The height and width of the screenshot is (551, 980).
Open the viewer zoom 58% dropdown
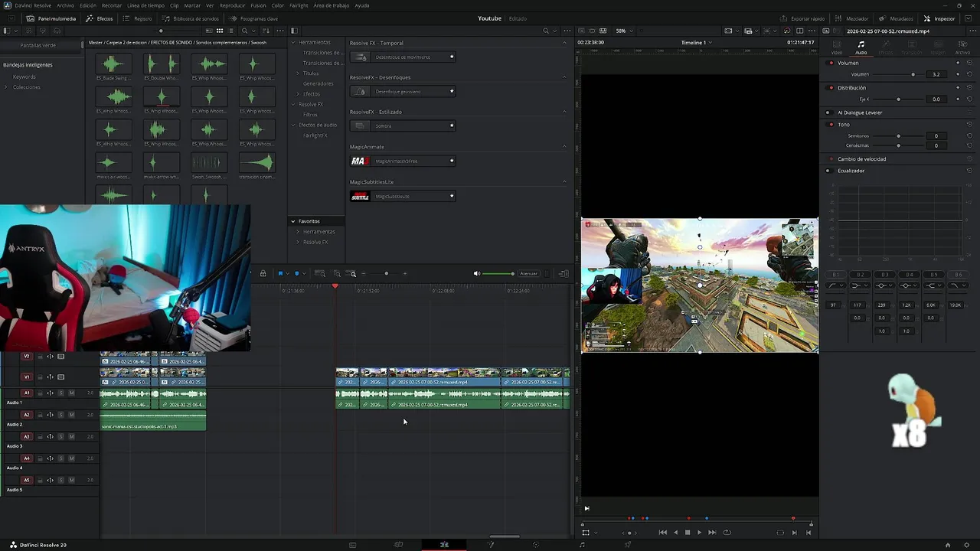[x=625, y=31]
